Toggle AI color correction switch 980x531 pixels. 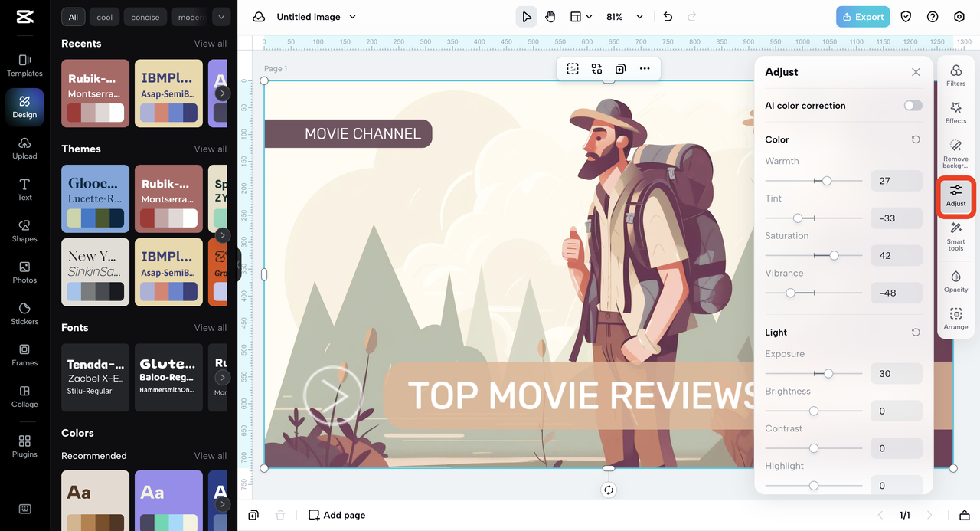(913, 106)
